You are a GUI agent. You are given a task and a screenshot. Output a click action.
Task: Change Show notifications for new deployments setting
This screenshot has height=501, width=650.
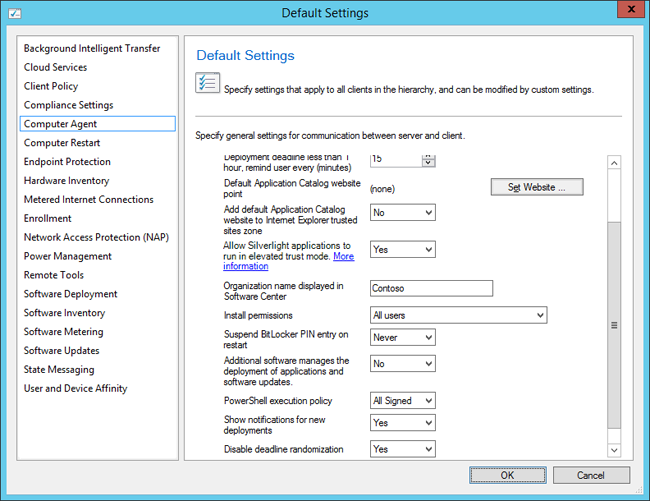tap(402, 424)
